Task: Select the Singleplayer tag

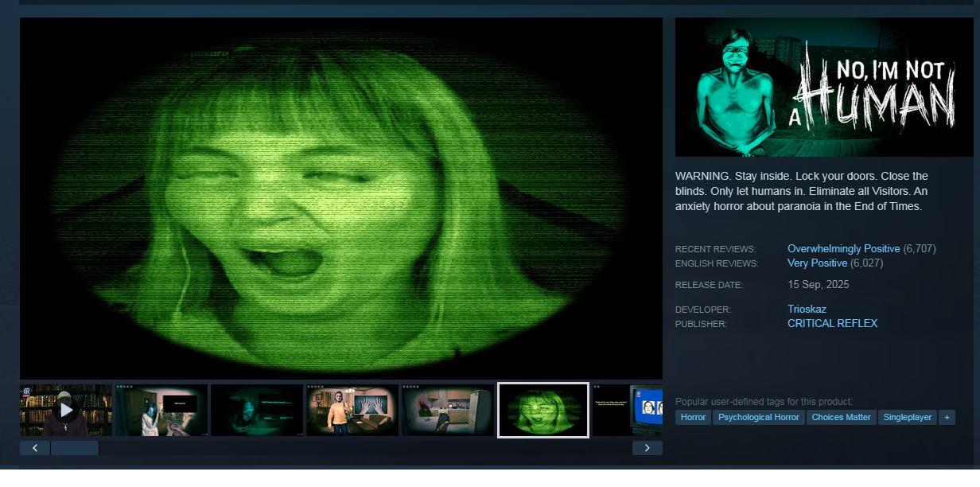Action: (908, 417)
